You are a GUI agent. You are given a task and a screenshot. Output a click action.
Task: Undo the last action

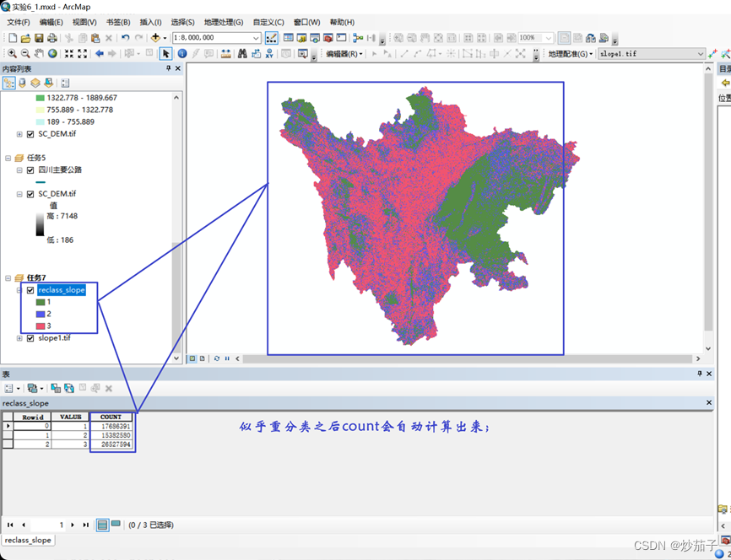[126, 38]
